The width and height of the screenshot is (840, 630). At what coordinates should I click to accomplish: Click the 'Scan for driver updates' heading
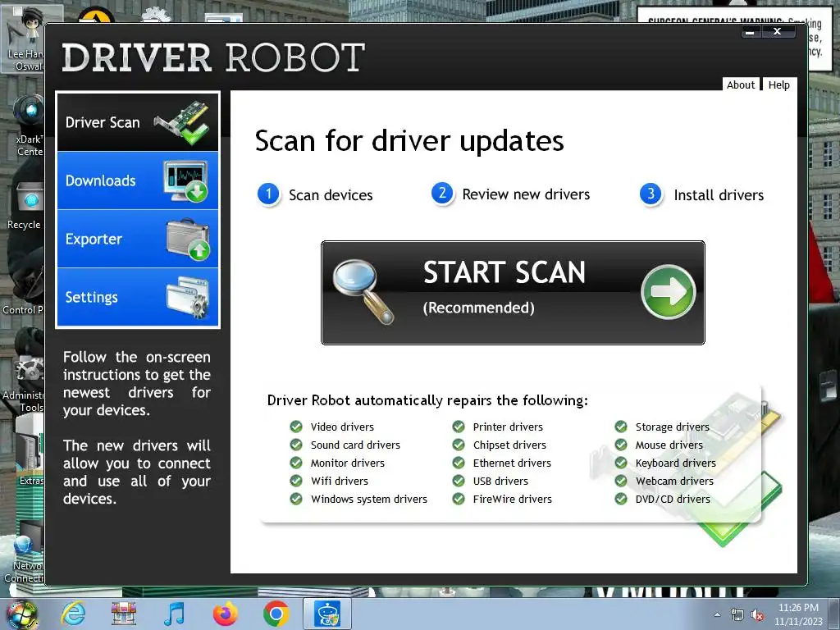409,141
